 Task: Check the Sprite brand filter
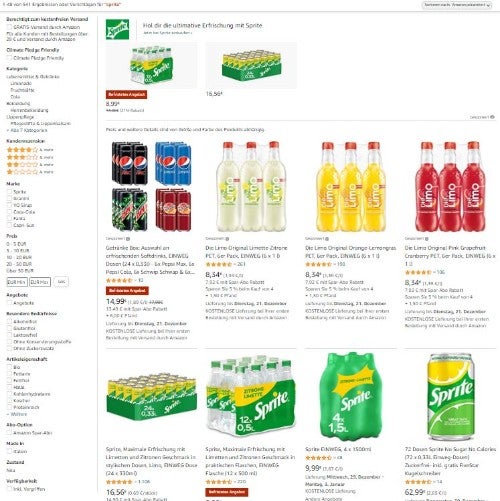[9, 192]
